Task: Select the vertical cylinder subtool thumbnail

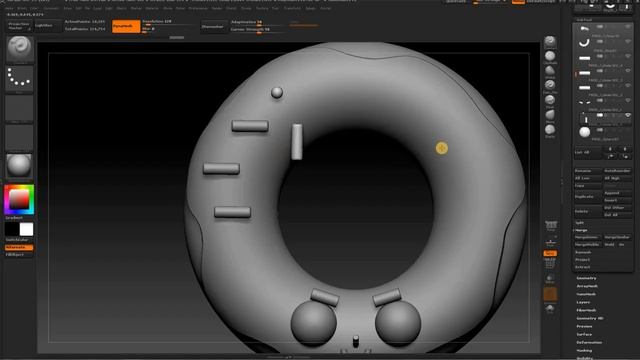Action: click(x=585, y=118)
